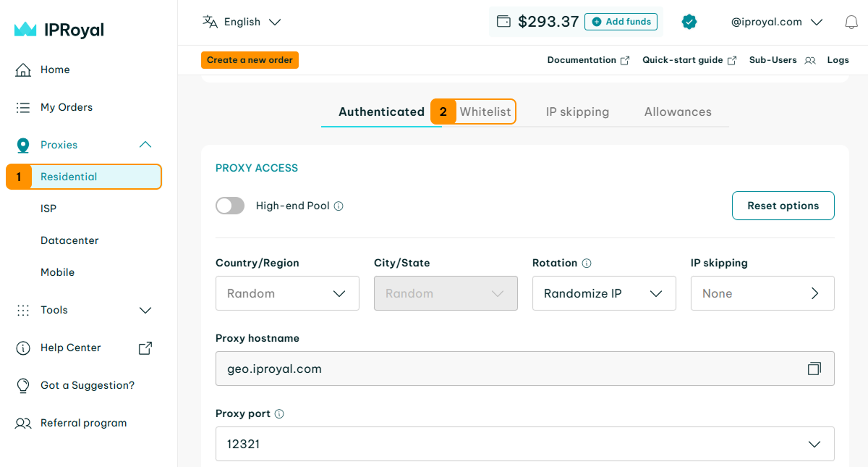Screen dimensions: 868x467
Task: Enable the High-end Pool toggle
Action: pyautogui.click(x=230, y=206)
